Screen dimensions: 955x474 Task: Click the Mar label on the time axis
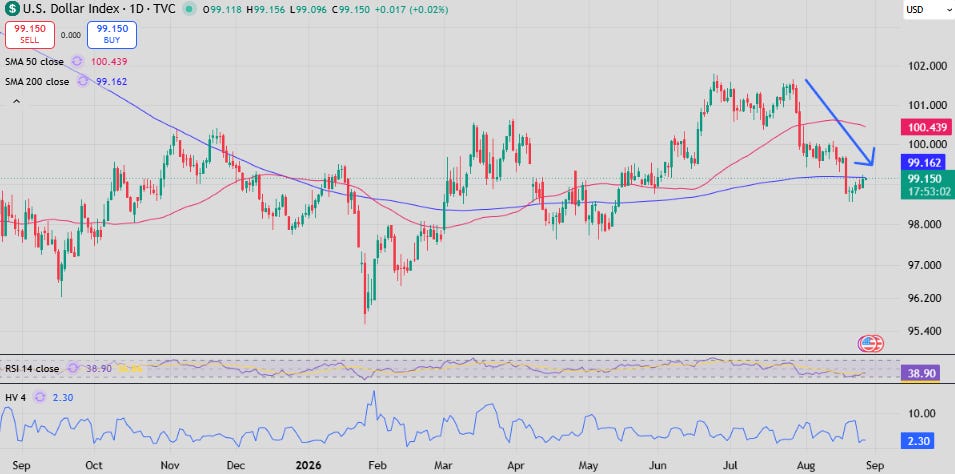[443, 464]
